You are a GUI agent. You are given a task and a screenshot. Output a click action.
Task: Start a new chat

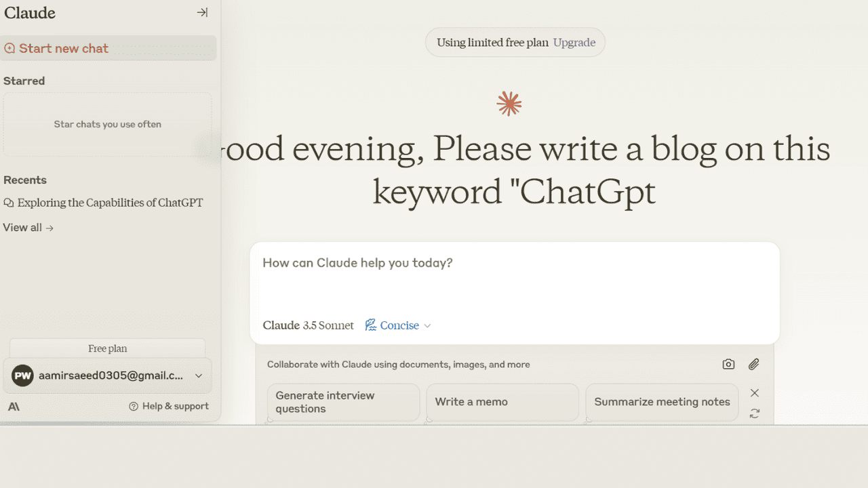(108, 48)
